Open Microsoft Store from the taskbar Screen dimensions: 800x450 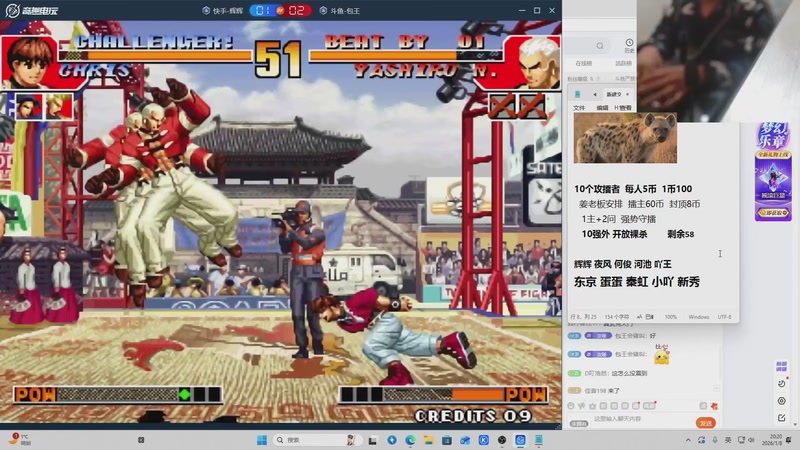447,440
